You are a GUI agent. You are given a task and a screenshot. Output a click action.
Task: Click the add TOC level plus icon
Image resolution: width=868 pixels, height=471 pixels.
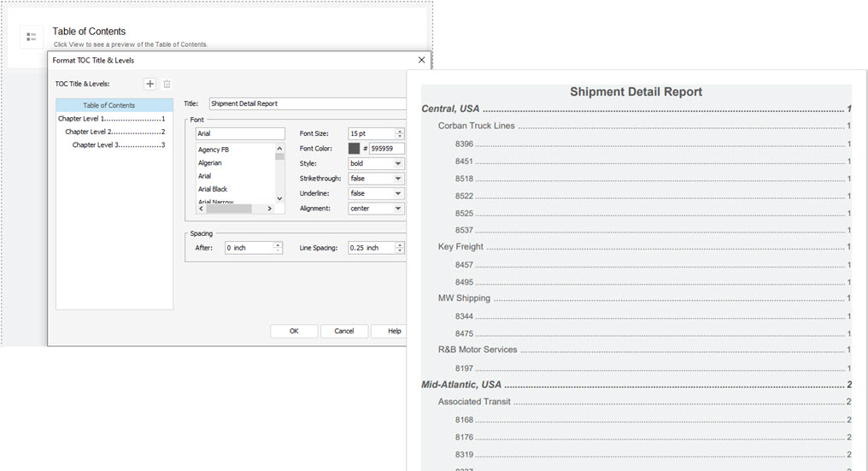click(150, 84)
